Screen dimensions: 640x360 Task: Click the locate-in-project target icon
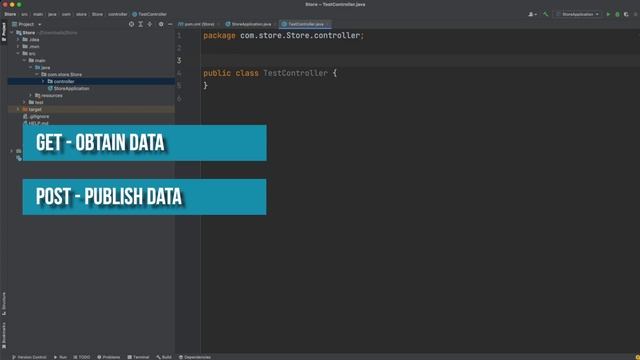131,24
